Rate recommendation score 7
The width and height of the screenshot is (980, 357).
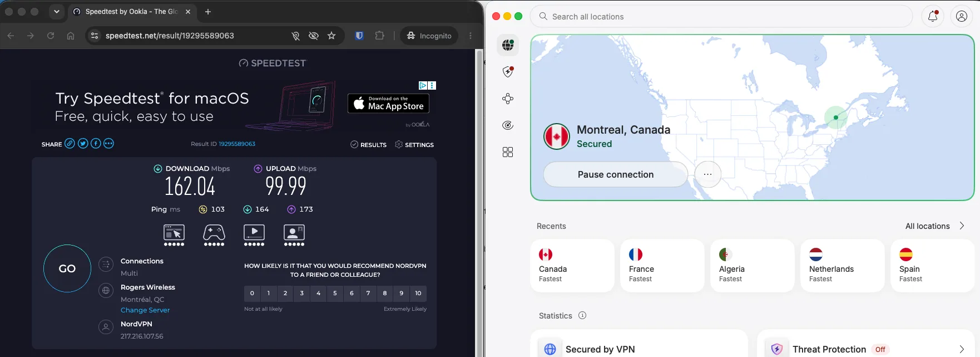(x=368, y=293)
